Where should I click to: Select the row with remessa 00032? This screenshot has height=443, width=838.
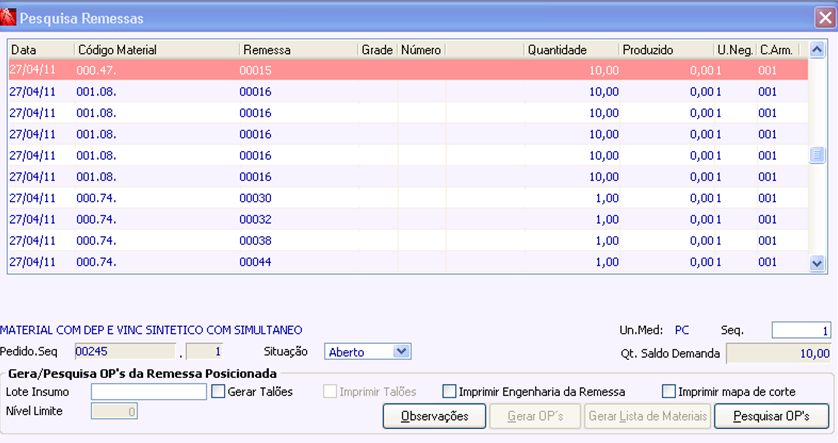click(x=408, y=219)
